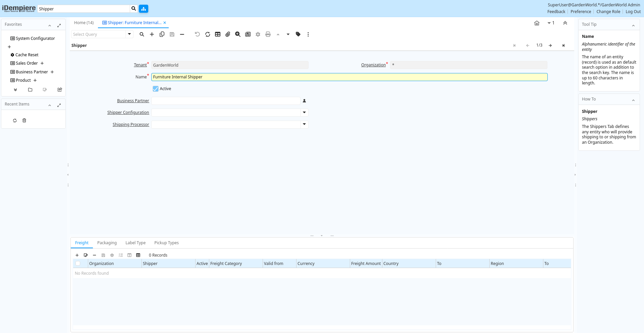Open Sales Order from Favorites
644x333 pixels.
pos(27,63)
